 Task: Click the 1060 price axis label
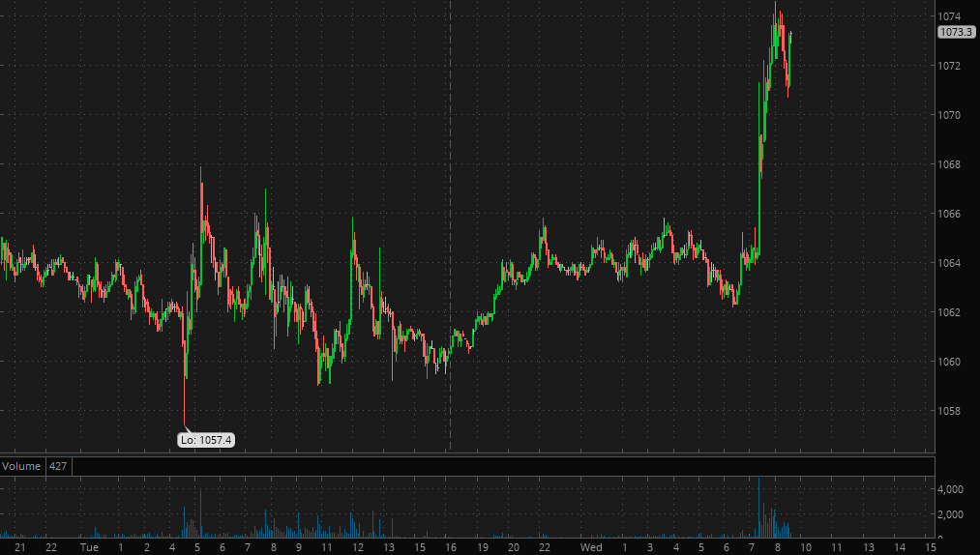(x=949, y=362)
